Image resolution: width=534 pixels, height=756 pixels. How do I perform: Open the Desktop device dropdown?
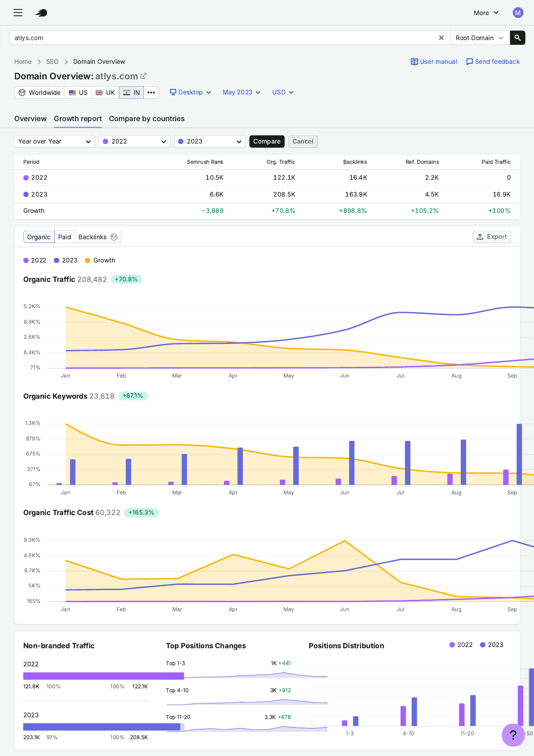[x=190, y=92]
